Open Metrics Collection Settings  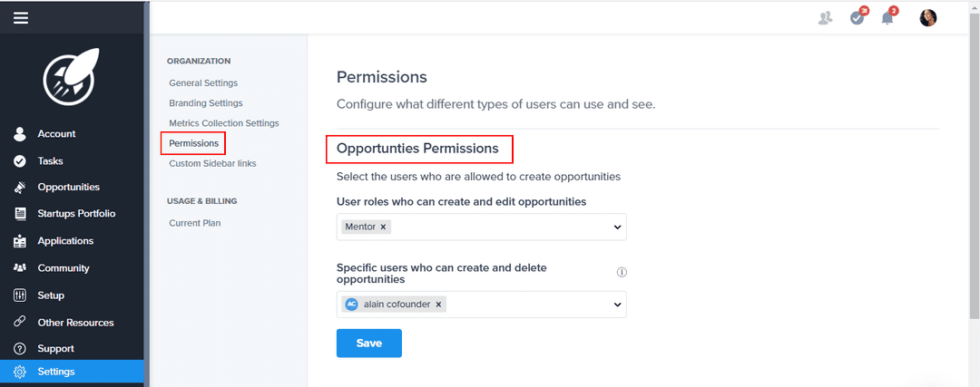click(x=224, y=123)
